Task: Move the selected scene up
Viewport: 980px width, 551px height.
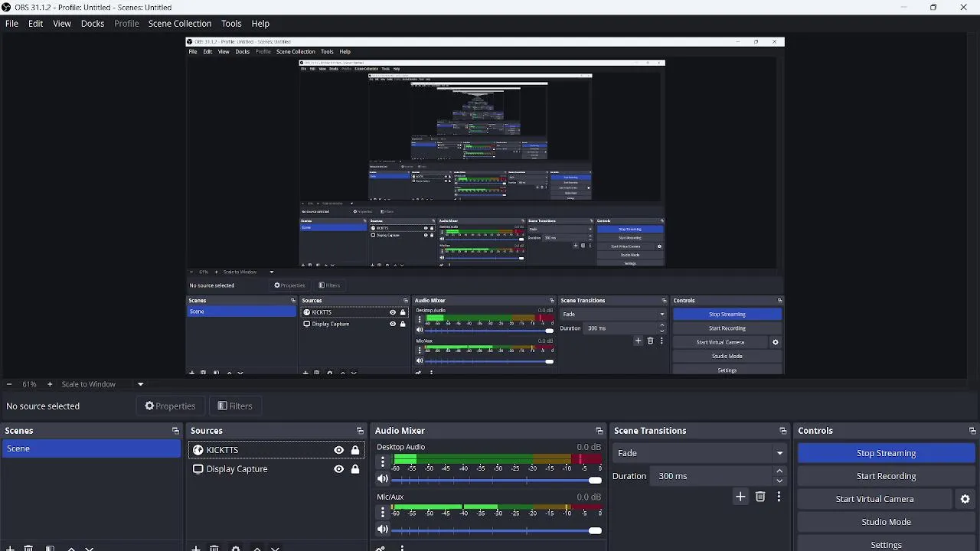Action: (71, 548)
